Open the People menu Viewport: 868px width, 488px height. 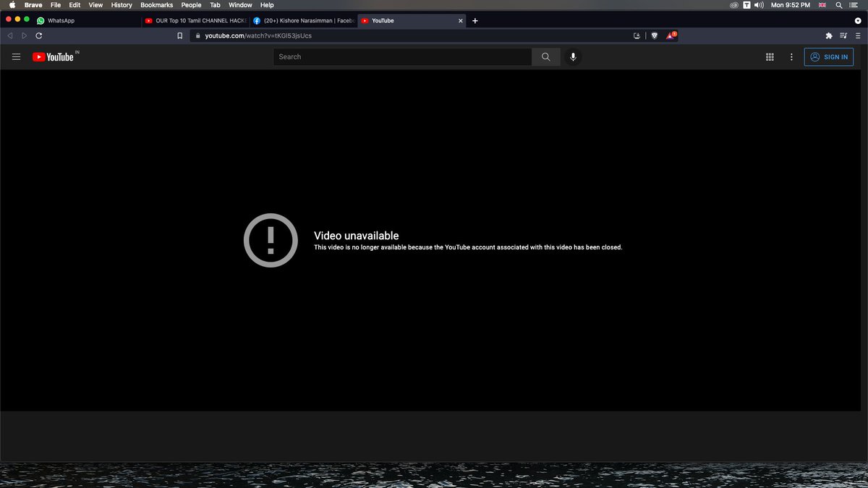(191, 5)
